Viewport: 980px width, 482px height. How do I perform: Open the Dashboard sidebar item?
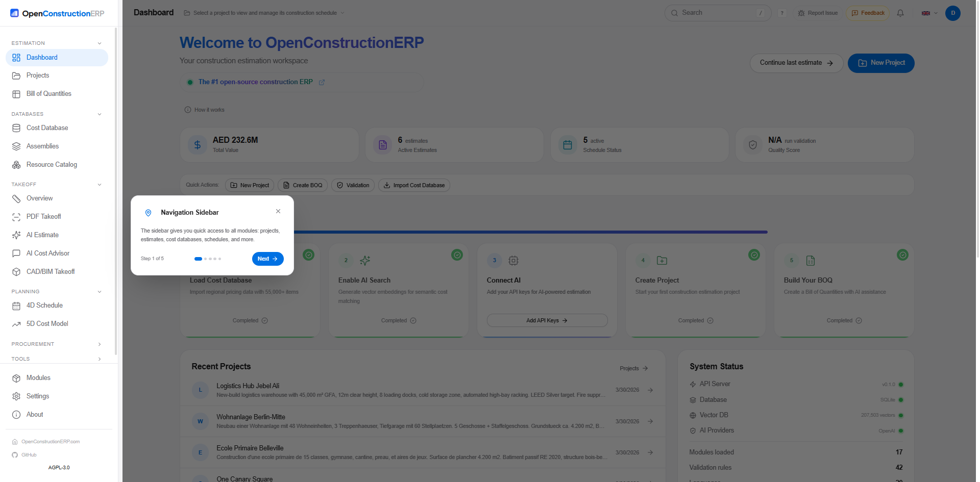pos(57,58)
